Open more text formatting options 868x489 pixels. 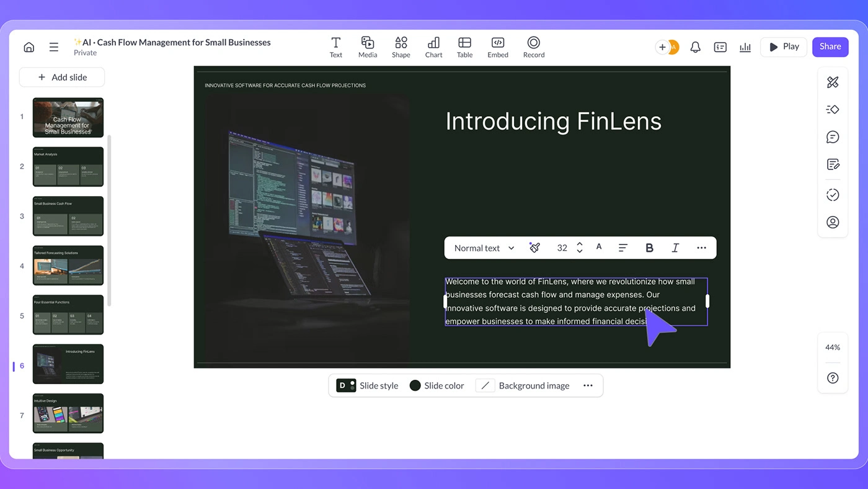click(701, 248)
